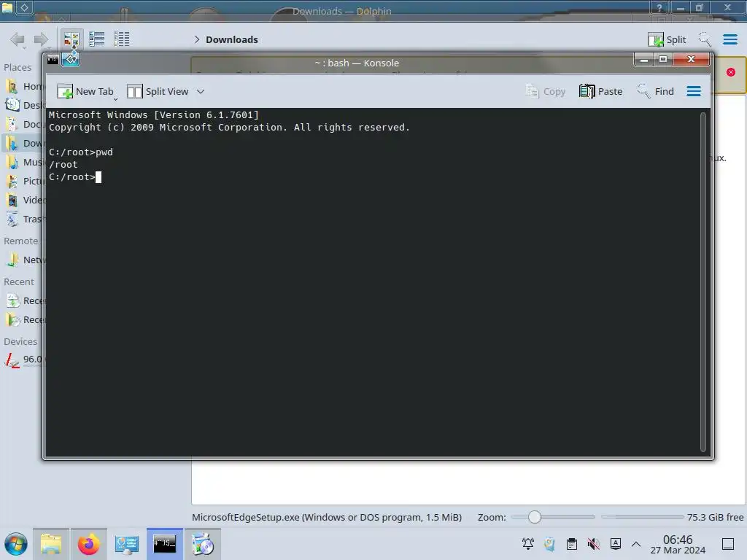Click Split View in the Konsole toolbar
This screenshot has height=560, width=747.
(x=158, y=91)
